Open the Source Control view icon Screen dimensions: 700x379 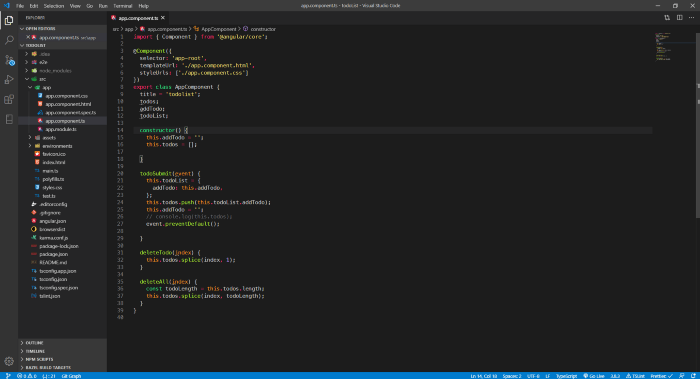9,60
